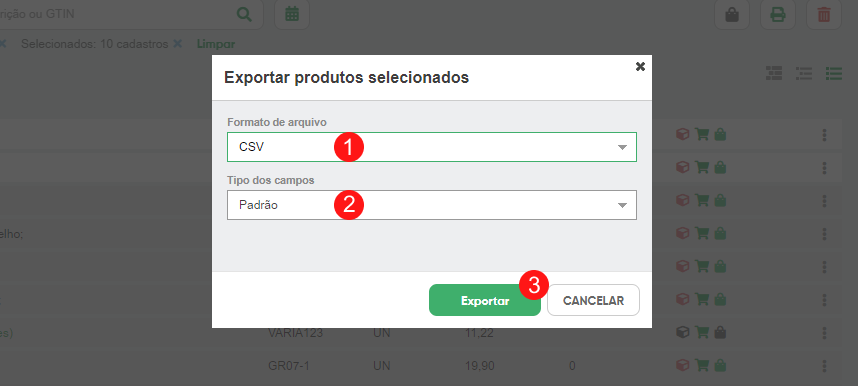Click the printer icon button

(778, 14)
